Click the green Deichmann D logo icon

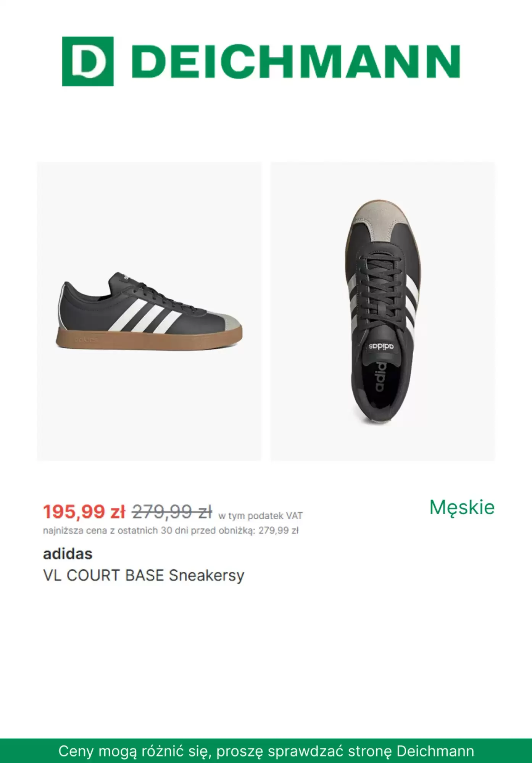(88, 61)
